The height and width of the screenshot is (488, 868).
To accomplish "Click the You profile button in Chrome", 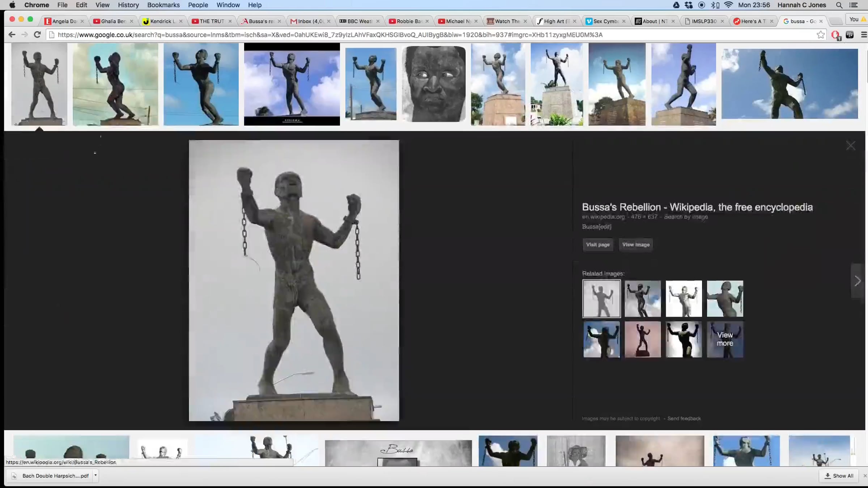I will coord(857,20).
